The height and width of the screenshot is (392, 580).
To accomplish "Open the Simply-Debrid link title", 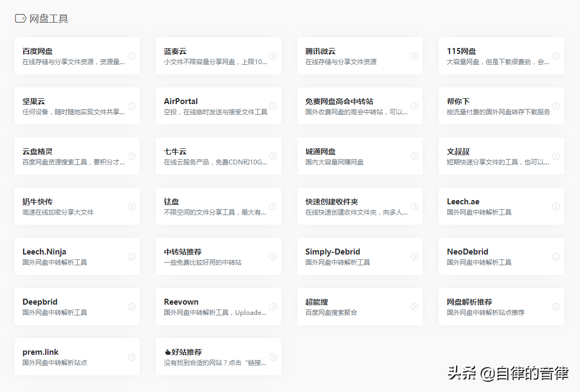I will pos(333,252).
